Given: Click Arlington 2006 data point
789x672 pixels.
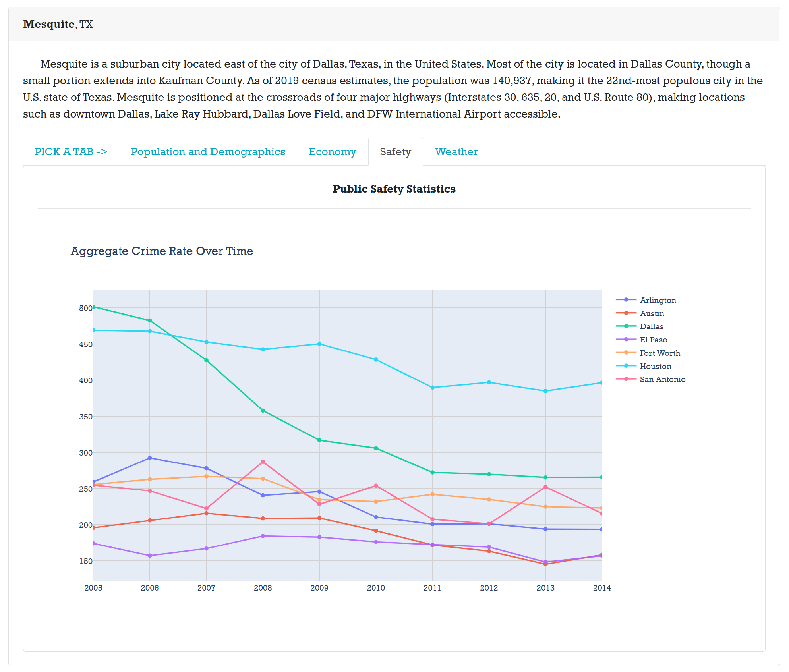Looking at the screenshot, I should tap(150, 458).
